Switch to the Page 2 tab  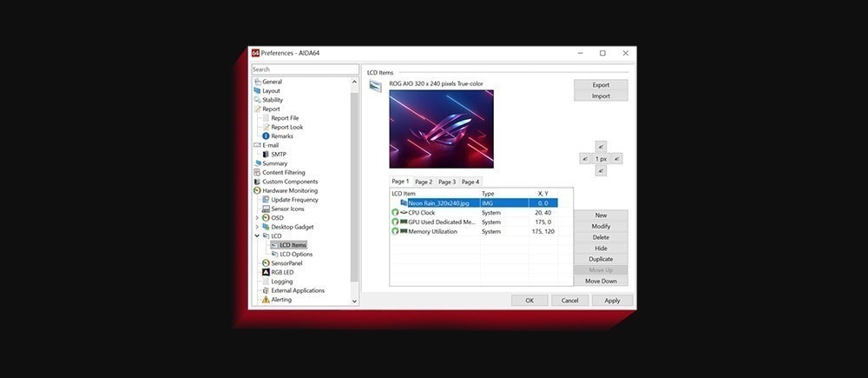click(x=424, y=182)
